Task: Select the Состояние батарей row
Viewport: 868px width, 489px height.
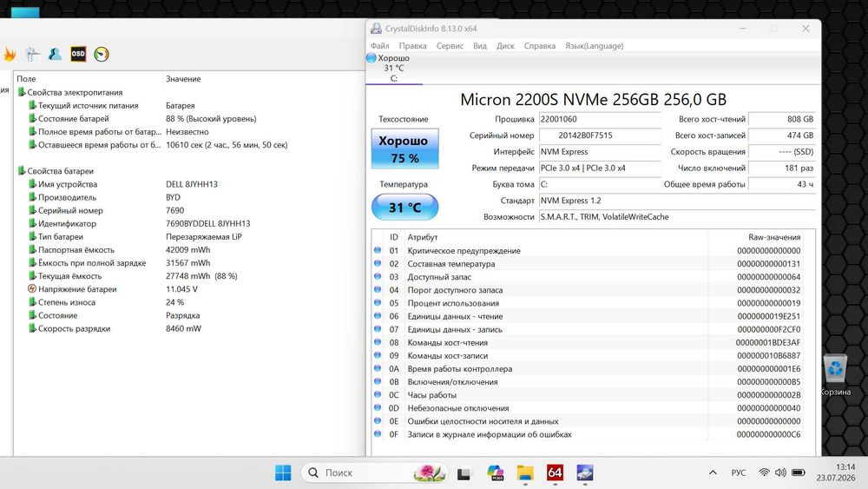Action: coord(188,118)
